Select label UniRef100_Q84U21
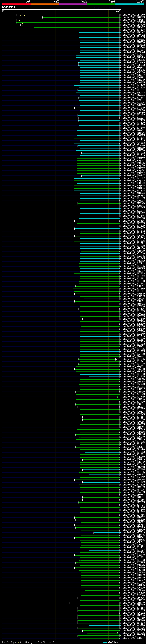The image size is (146, 644). pyautogui.click(x=134, y=633)
